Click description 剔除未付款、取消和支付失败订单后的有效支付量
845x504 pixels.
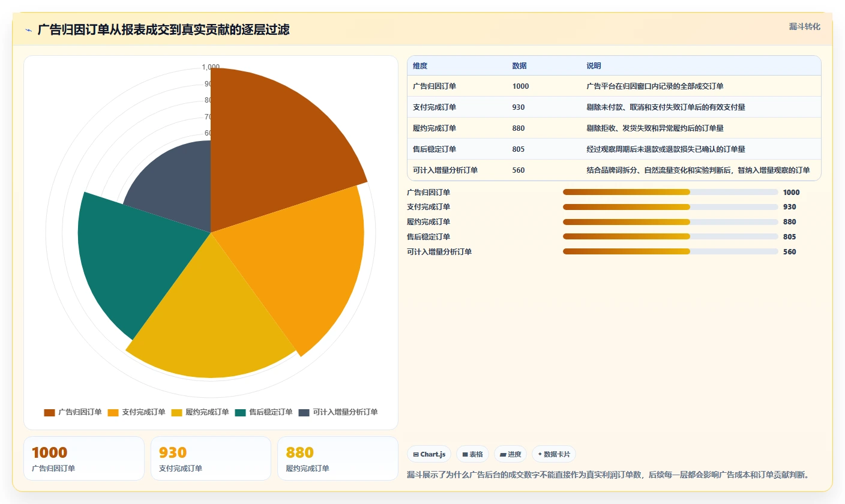(666, 107)
